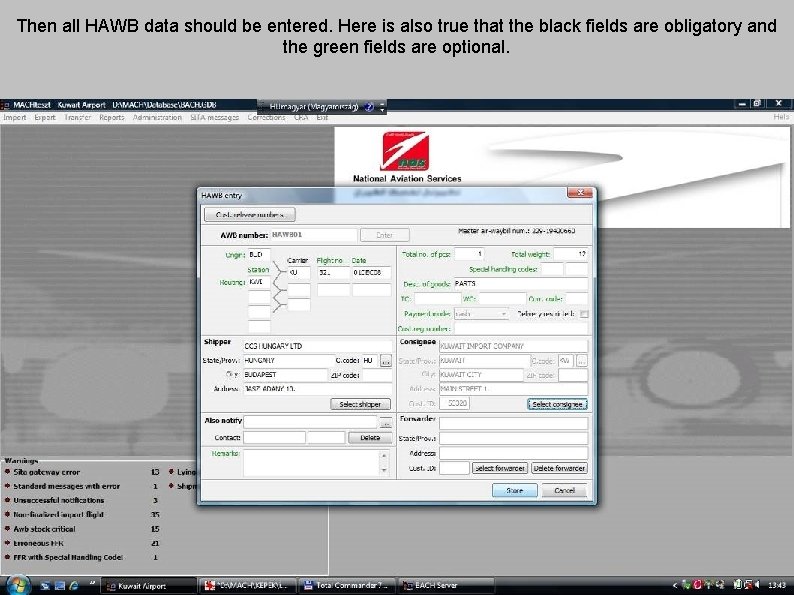Click the Switch between windows quick launch icon
The image size is (794, 595).
tap(60, 586)
